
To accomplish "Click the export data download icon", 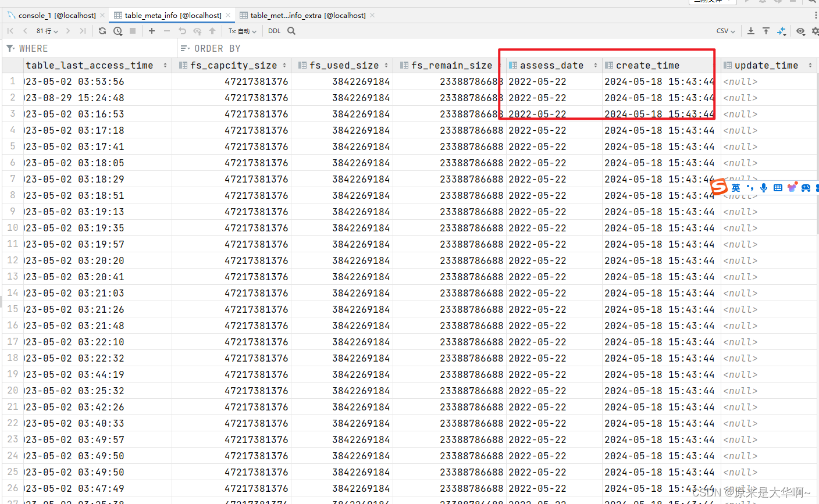I will point(750,31).
